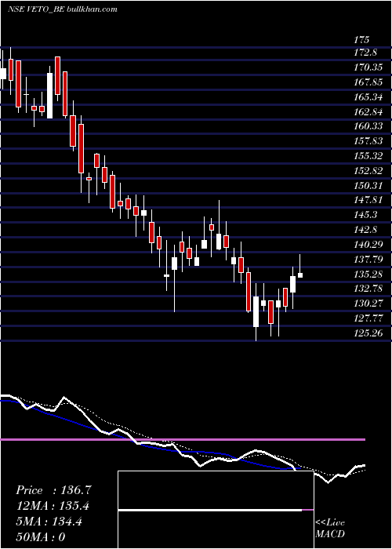Click the 135.28 price level label
The height and width of the screenshot is (549, 392).
pos(368,274)
